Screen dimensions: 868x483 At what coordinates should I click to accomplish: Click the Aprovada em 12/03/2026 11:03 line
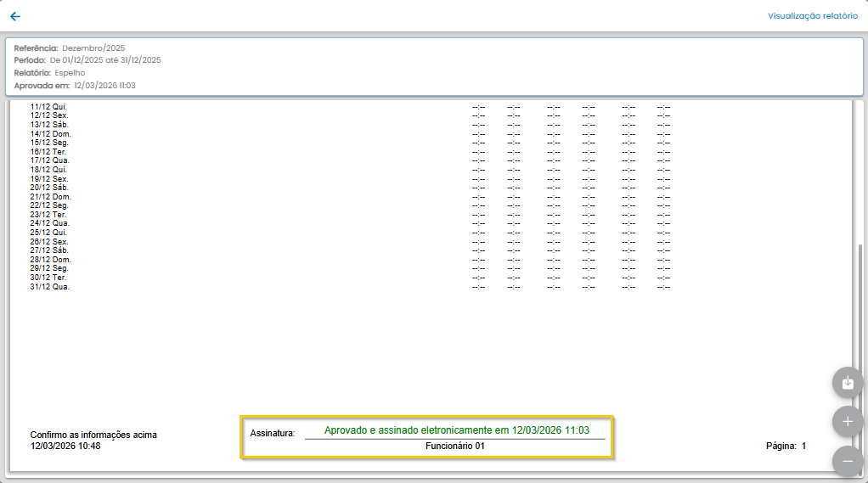[75, 86]
